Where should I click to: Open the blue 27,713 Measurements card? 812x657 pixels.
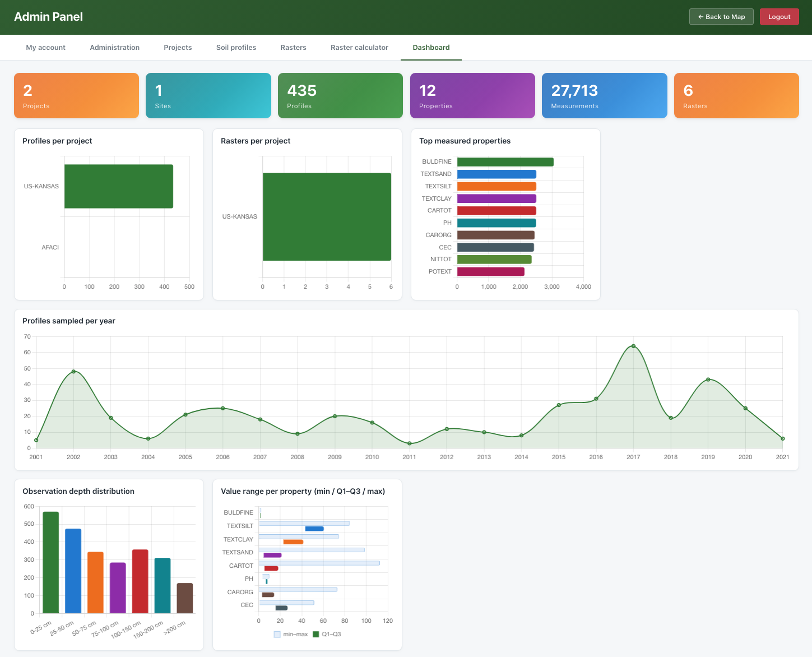(x=605, y=95)
